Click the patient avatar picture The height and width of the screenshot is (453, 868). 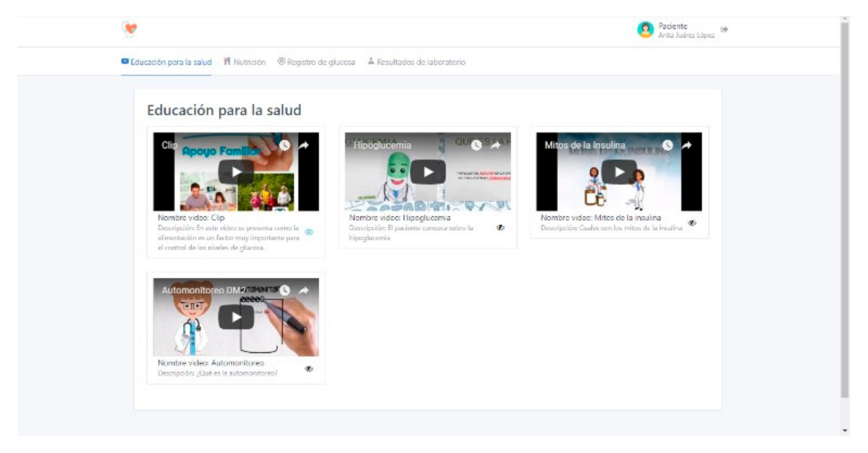point(645,30)
